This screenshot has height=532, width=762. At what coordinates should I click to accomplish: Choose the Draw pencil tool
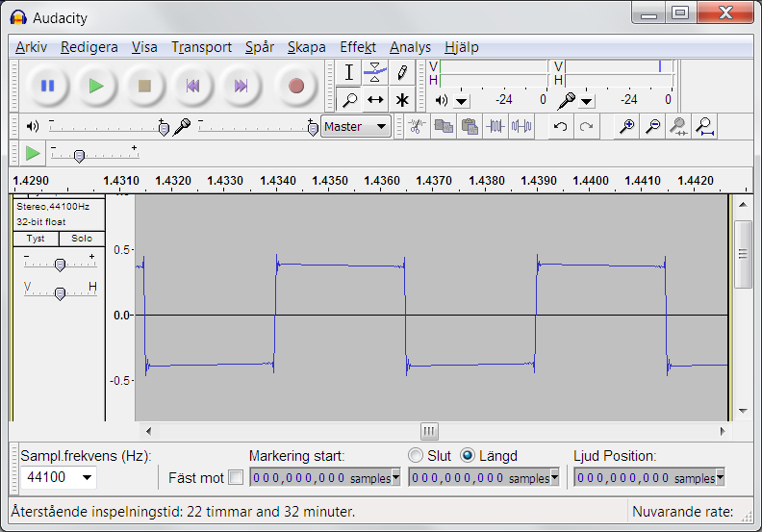pyautogui.click(x=402, y=73)
